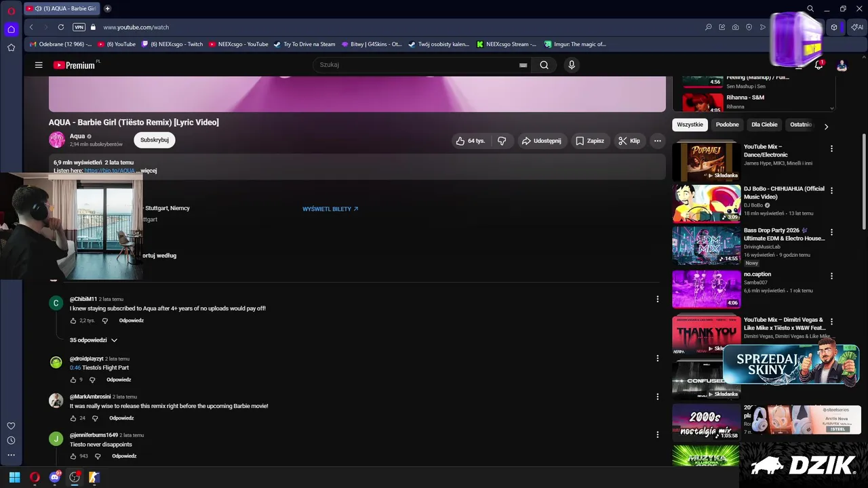Open YouTube notifications bell
868x488 pixels.
pyautogui.click(x=818, y=65)
